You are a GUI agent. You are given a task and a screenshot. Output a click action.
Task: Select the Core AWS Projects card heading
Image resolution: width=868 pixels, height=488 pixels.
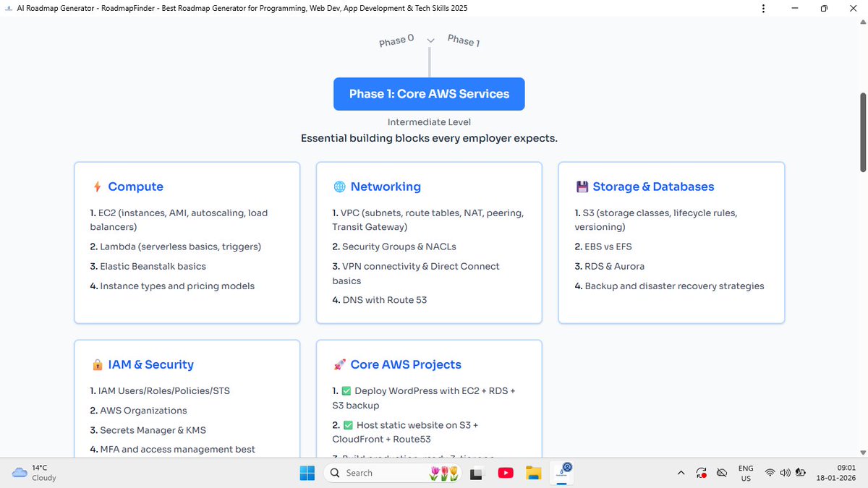(x=406, y=365)
